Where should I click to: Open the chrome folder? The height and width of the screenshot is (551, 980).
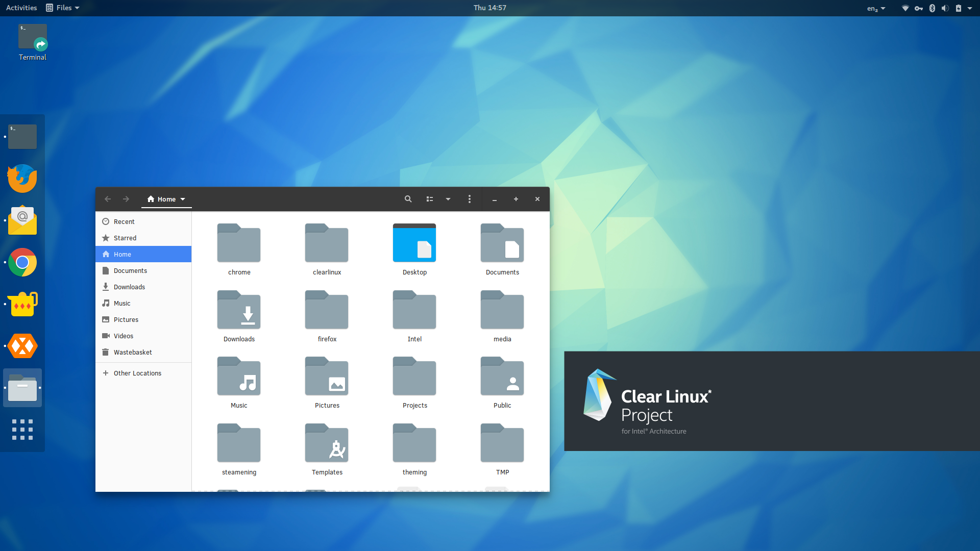[x=239, y=243]
